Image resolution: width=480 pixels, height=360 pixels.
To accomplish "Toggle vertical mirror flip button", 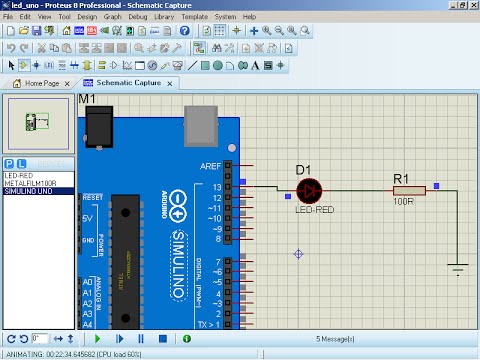I will click(70, 339).
